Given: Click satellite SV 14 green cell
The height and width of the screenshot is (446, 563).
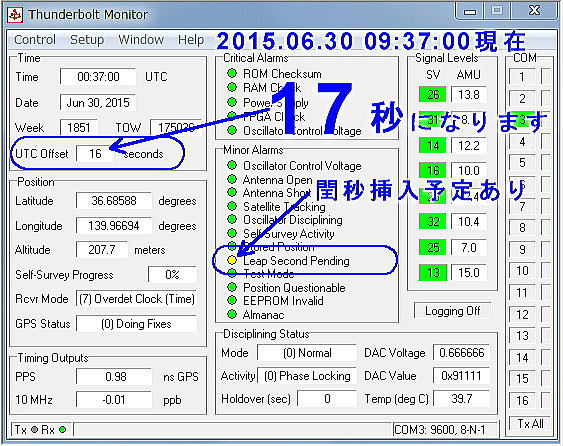Looking at the screenshot, I should 433,145.
